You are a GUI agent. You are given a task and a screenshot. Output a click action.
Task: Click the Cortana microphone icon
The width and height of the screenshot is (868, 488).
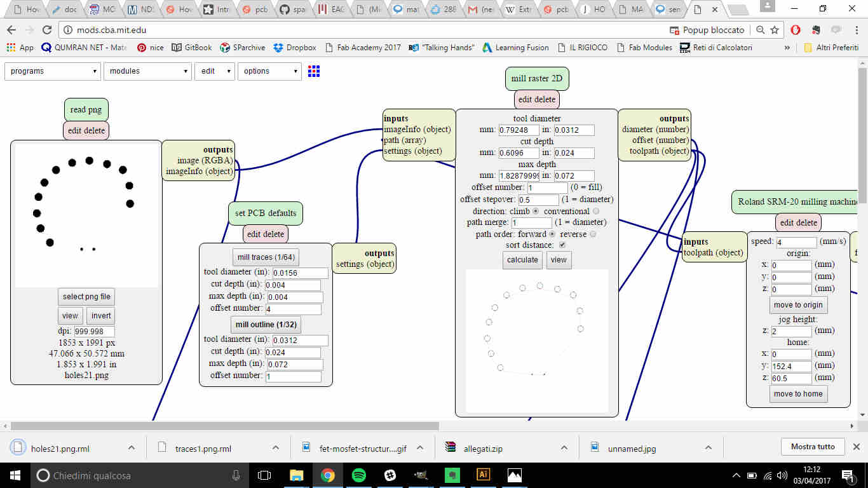tap(236, 475)
